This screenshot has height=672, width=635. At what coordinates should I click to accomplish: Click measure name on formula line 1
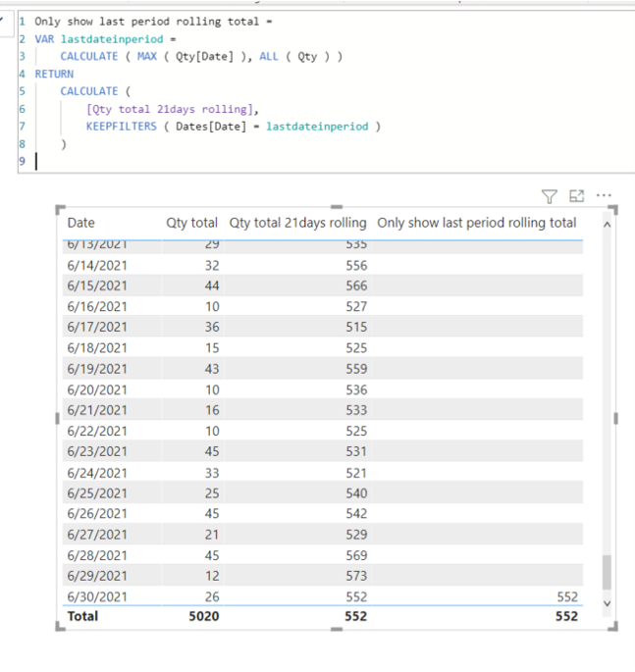click(x=146, y=22)
